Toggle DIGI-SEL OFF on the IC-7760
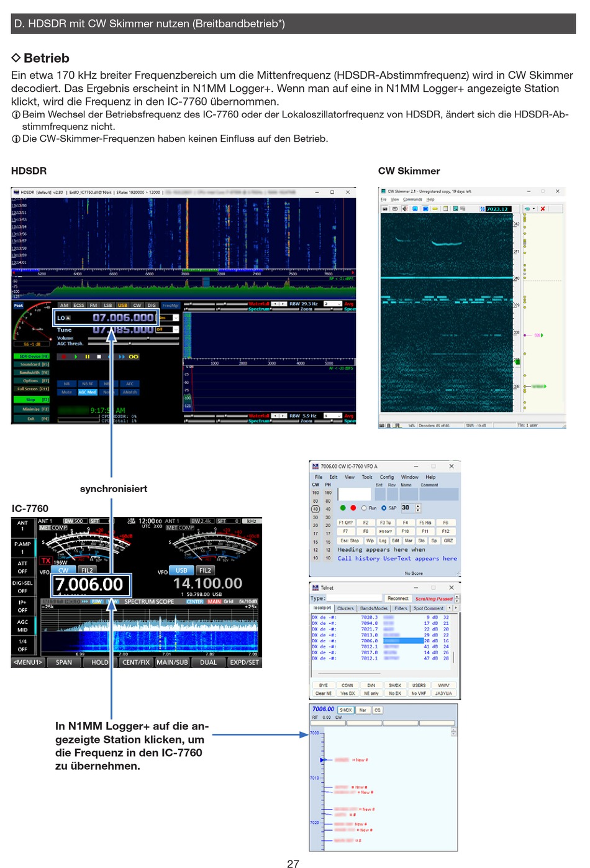 (x=22, y=587)
